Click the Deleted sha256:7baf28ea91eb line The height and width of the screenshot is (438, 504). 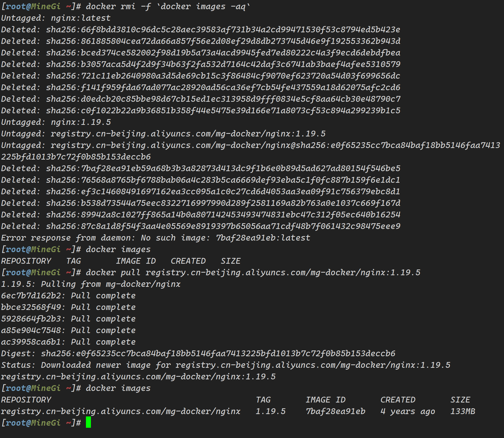[x=201, y=168]
